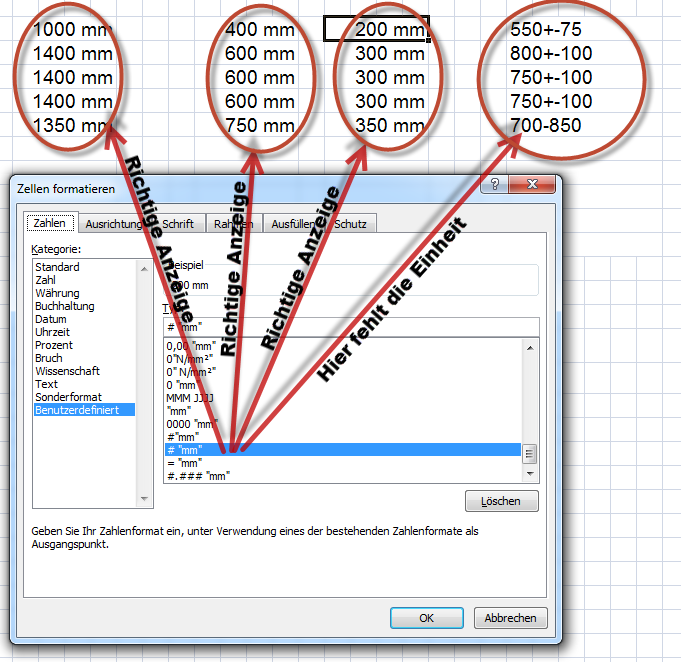Screen dimensions: 681x662
Task: Select cell containing 550+-75
Action: pyautogui.click(x=545, y=29)
